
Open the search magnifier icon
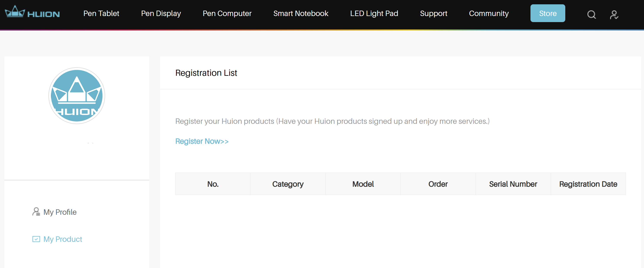point(591,15)
